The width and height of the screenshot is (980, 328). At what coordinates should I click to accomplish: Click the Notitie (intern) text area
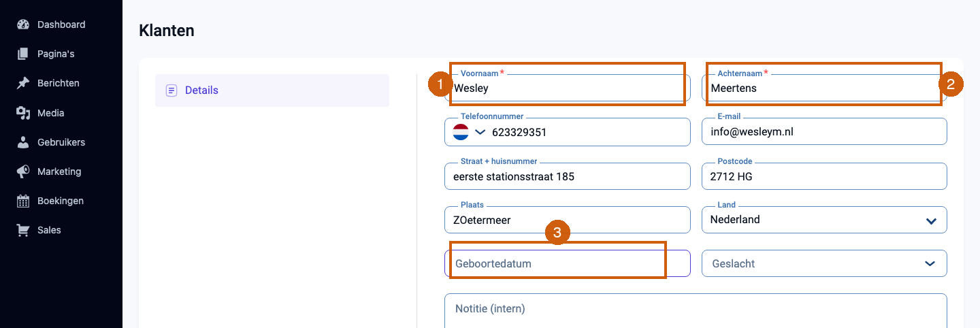(696, 311)
